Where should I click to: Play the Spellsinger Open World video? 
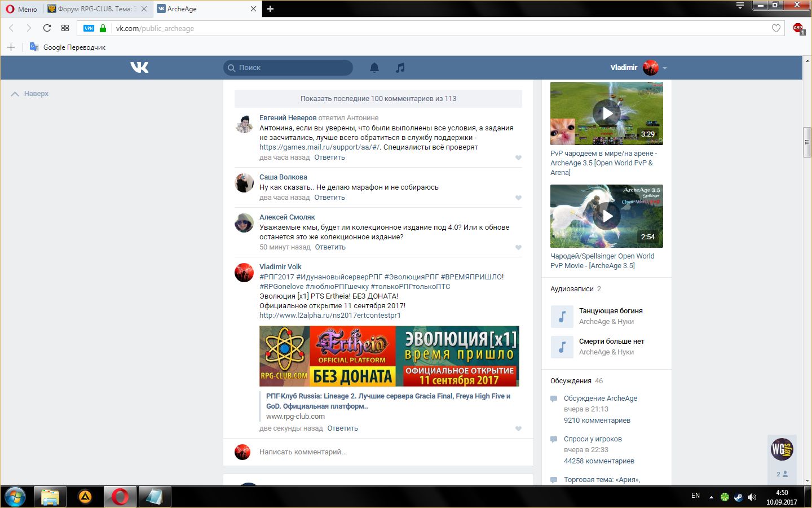tap(607, 216)
